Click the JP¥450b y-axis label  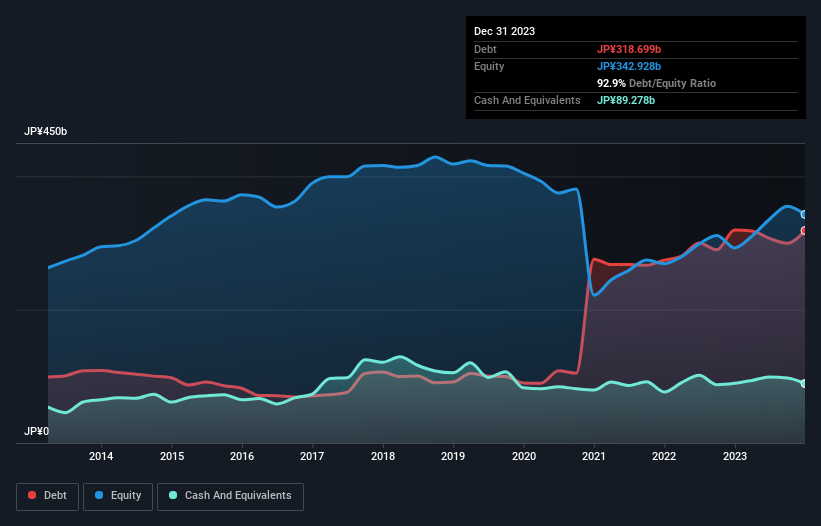tap(46, 131)
